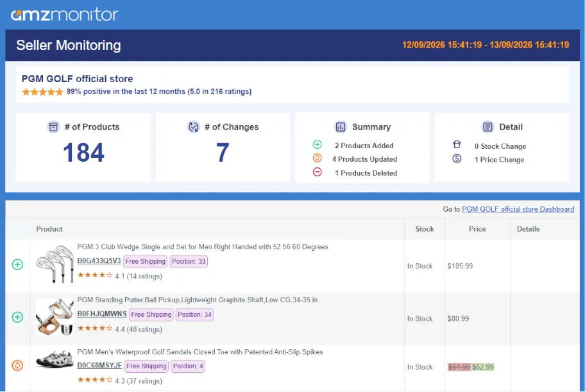Open ASIN link B0G433Q5V3
The height and width of the screenshot is (392, 585).
(x=99, y=260)
